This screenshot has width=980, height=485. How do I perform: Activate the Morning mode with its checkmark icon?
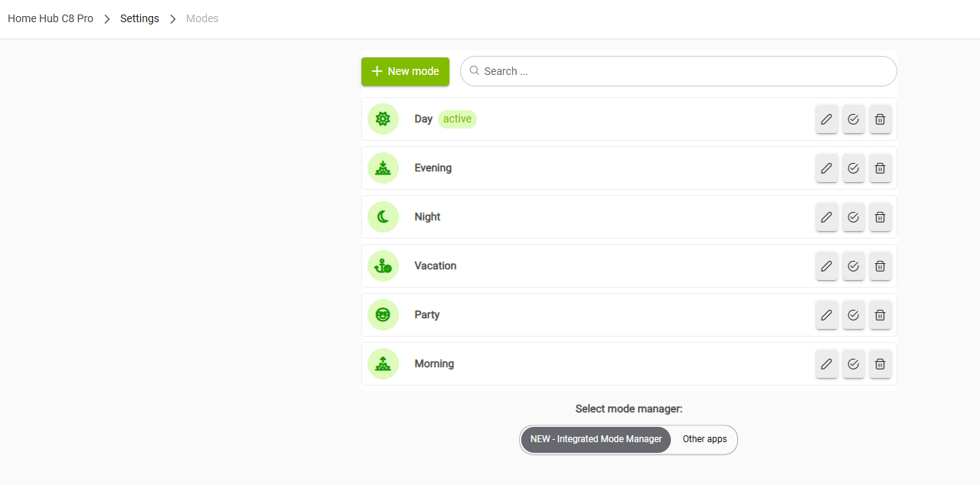coord(854,364)
